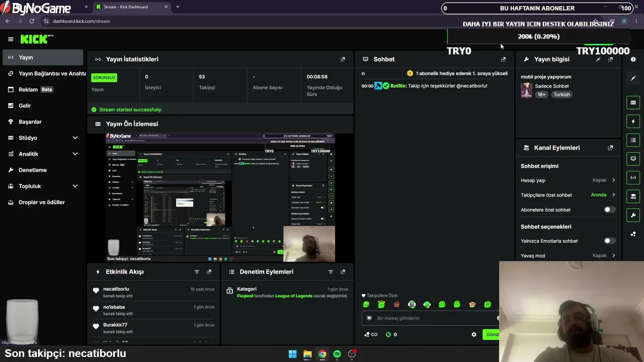Pop out the Yayın İstatistikleri panel
This screenshot has height=362, width=644.
click(x=343, y=59)
